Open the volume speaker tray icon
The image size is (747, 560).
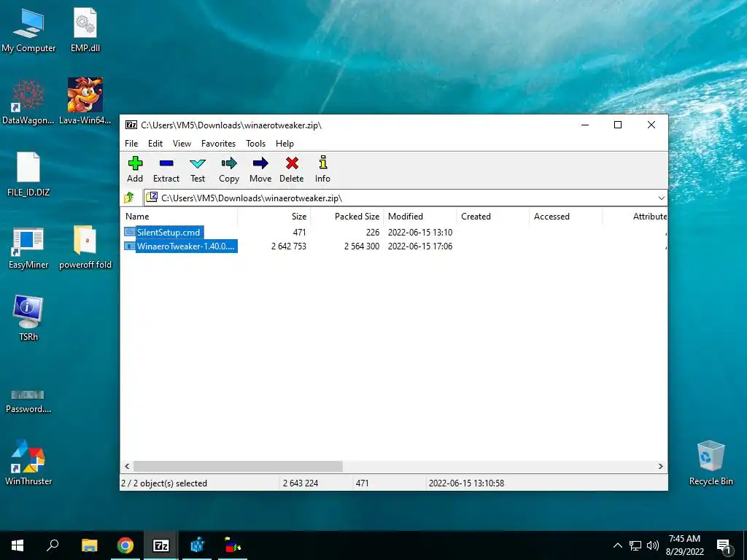coord(653,545)
